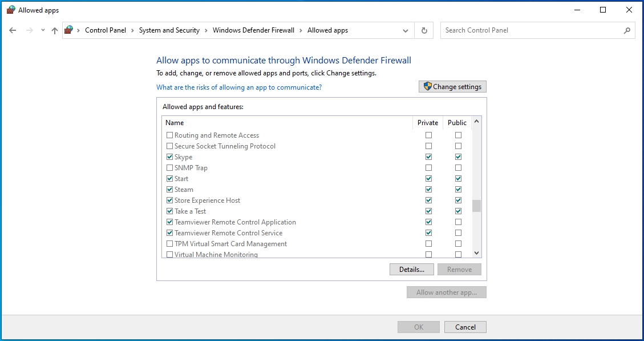This screenshot has width=644, height=341.
Task: Select the Steam row text
Action: (x=184, y=190)
